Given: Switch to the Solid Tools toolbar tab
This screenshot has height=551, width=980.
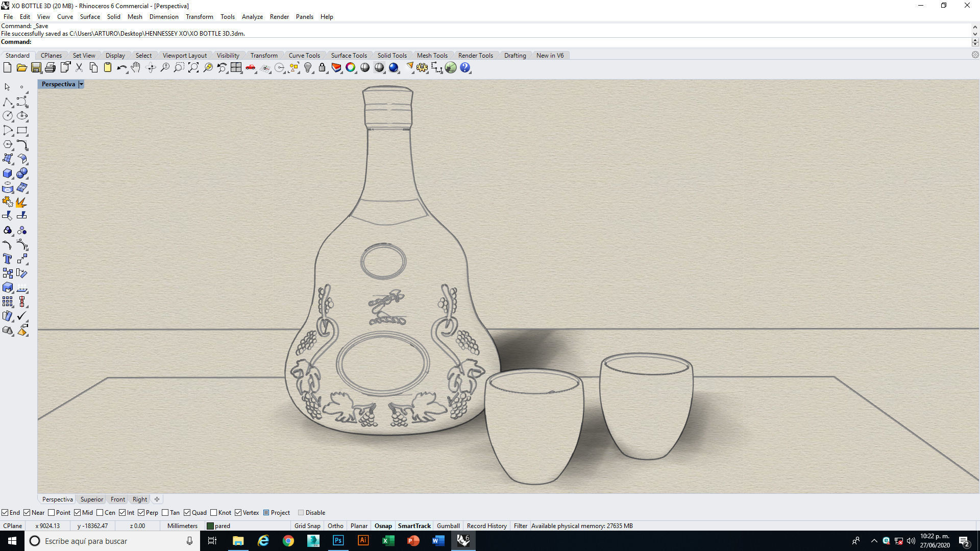Looking at the screenshot, I should (392, 56).
